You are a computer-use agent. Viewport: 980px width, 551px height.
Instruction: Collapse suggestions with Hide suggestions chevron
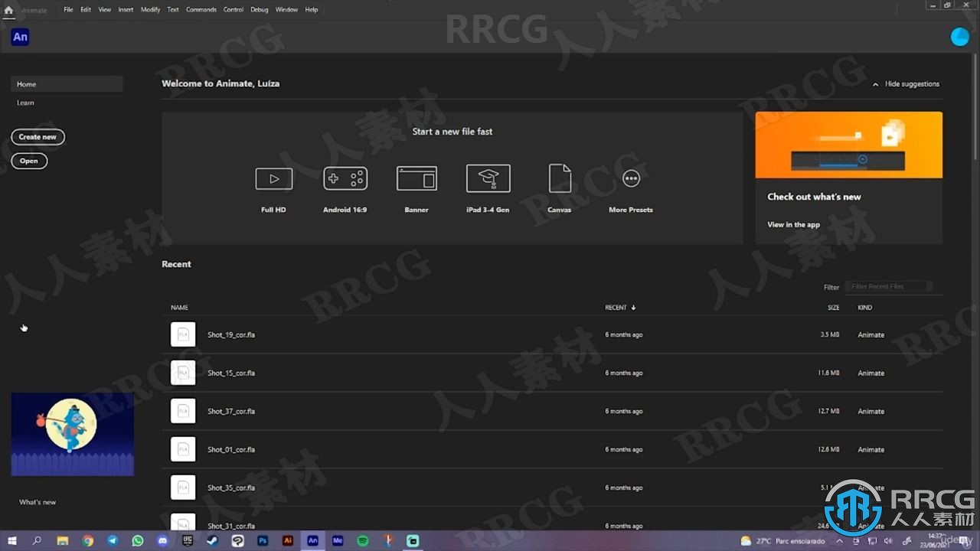876,84
